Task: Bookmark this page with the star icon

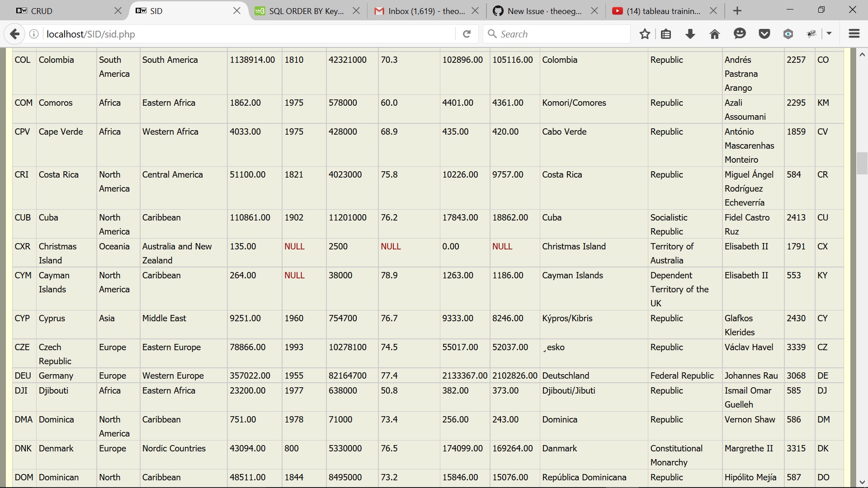Action: pos(645,34)
